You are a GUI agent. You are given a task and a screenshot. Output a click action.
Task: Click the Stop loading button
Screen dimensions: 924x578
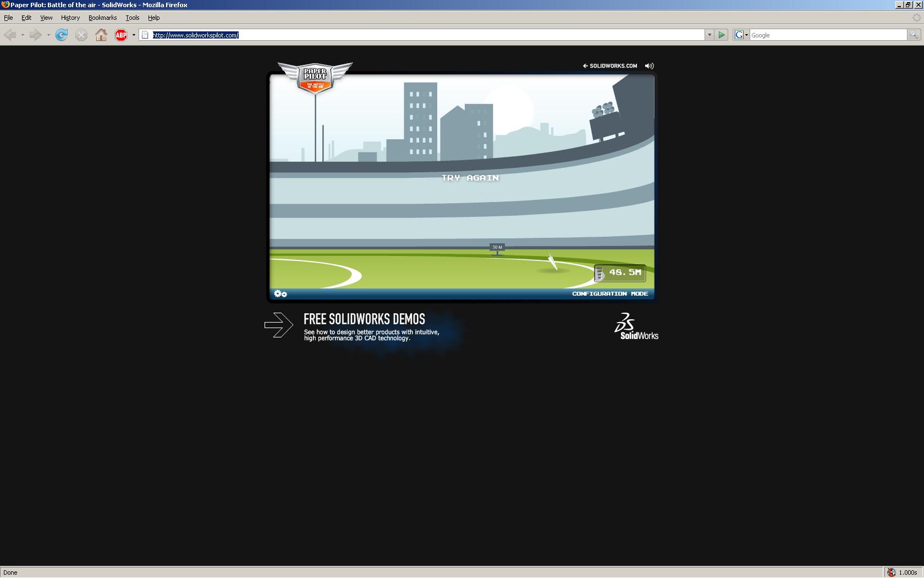coord(81,35)
